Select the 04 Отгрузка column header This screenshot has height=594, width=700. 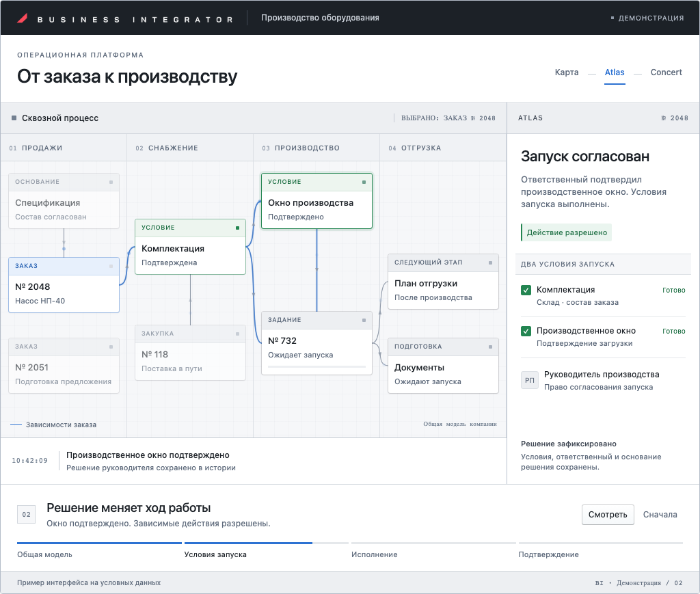pyautogui.click(x=443, y=148)
